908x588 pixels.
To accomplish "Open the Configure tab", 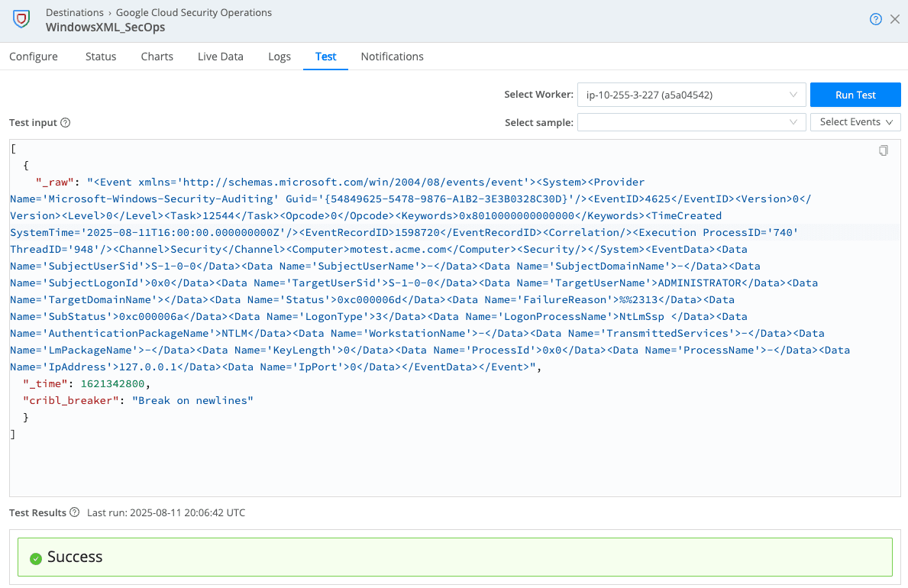I will pos(34,57).
